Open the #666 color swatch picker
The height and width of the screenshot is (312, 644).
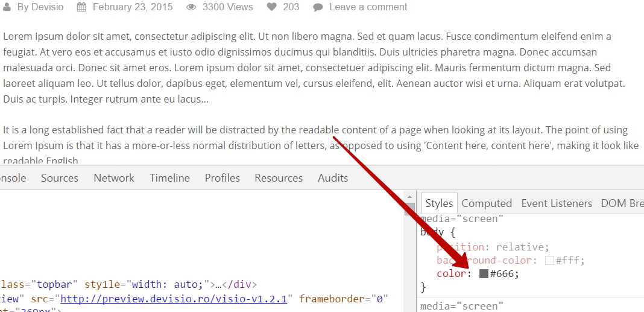(484, 274)
